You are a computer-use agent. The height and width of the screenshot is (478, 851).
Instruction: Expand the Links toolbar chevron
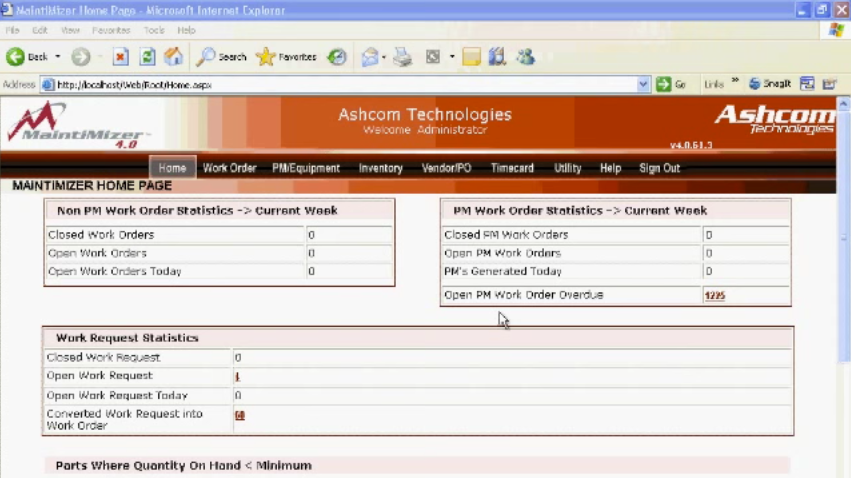point(735,81)
